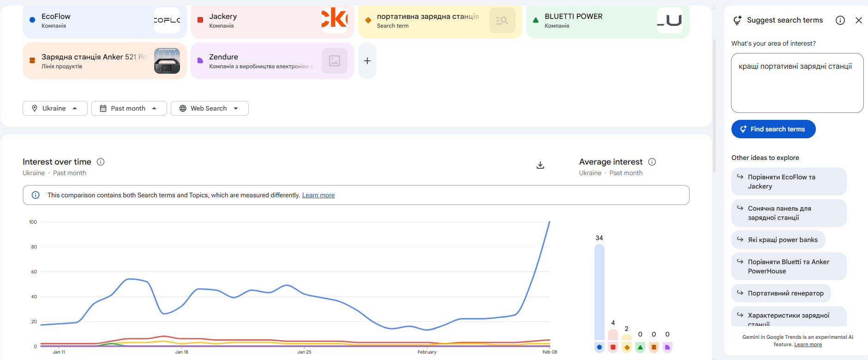The width and height of the screenshot is (868, 360).
Task: Click the 'Other ideas to explore' heading
Action: 765,158
